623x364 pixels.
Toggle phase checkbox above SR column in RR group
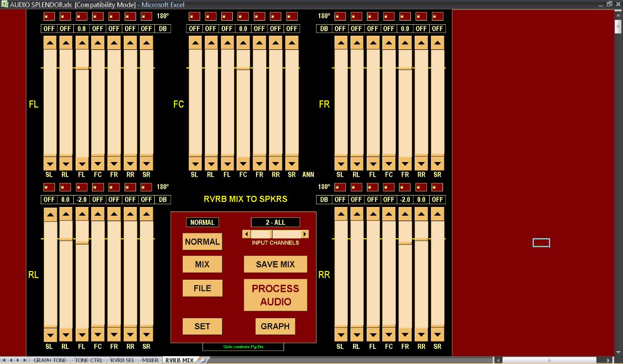tap(437, 187)
